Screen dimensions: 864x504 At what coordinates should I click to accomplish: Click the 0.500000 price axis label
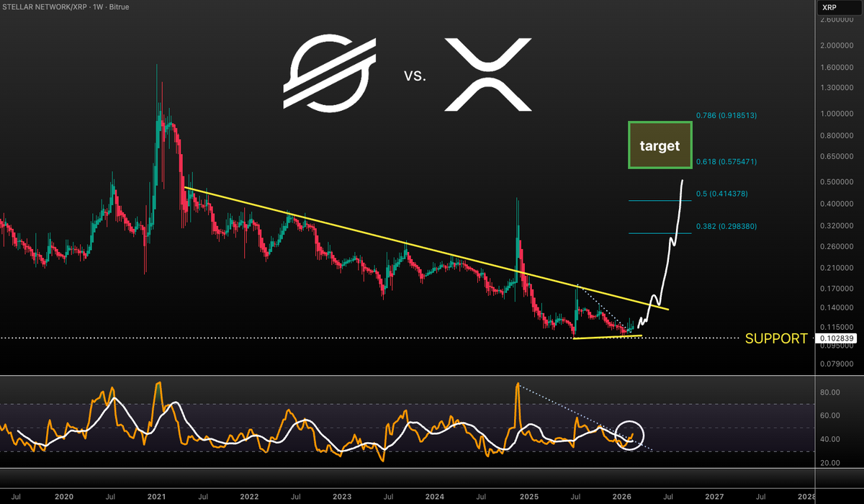coord(837,182)
